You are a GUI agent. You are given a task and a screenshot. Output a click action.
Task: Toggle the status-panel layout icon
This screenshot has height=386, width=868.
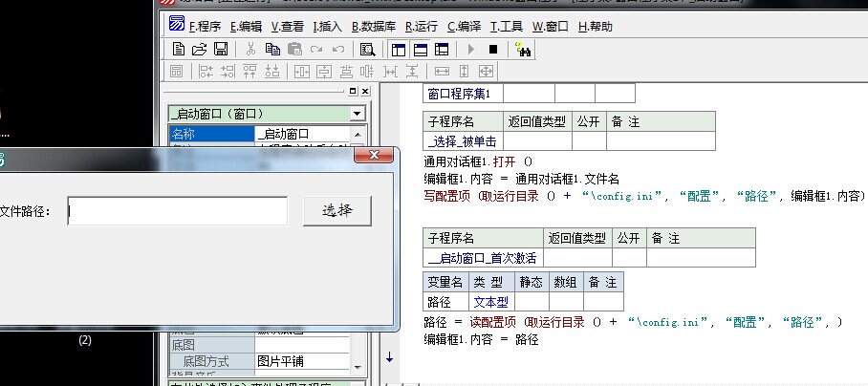coord(421,50)
